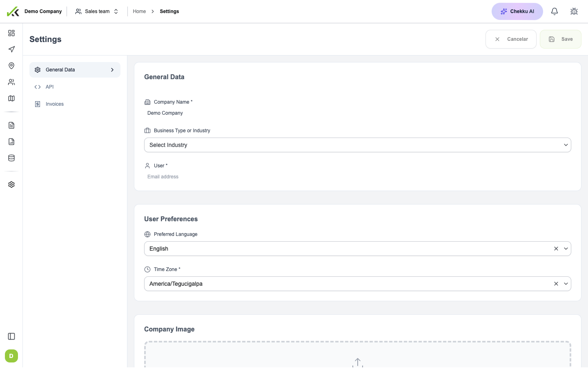
Task: Click the Time Zone label
Action: coord(167,269)
